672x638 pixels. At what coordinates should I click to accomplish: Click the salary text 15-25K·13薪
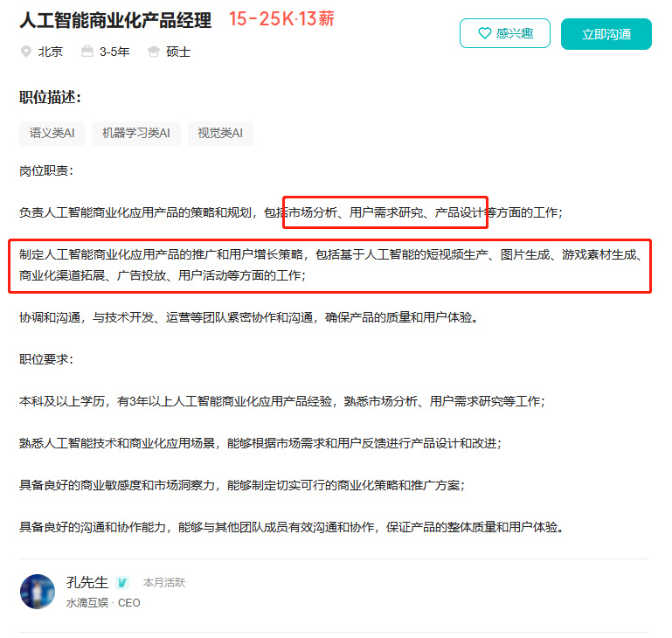pyautogui.click(x=281, y=19)
